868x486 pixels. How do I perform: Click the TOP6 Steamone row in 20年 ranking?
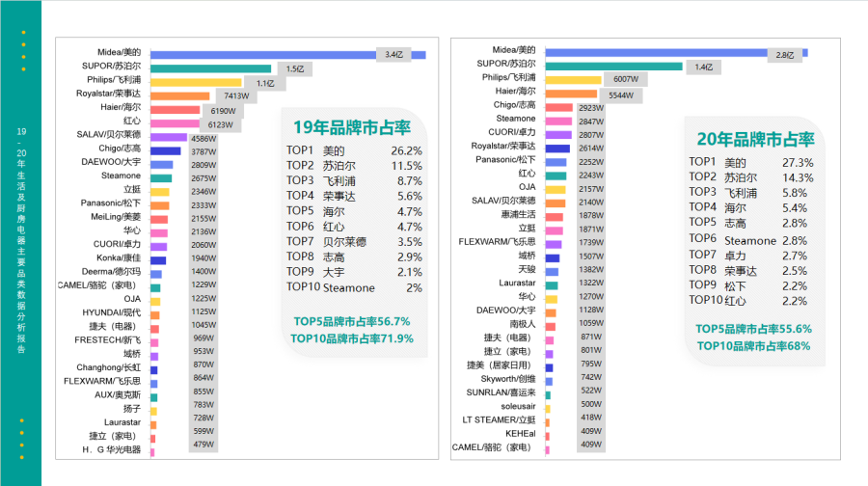pyautogui.click(x=749, y=240)
